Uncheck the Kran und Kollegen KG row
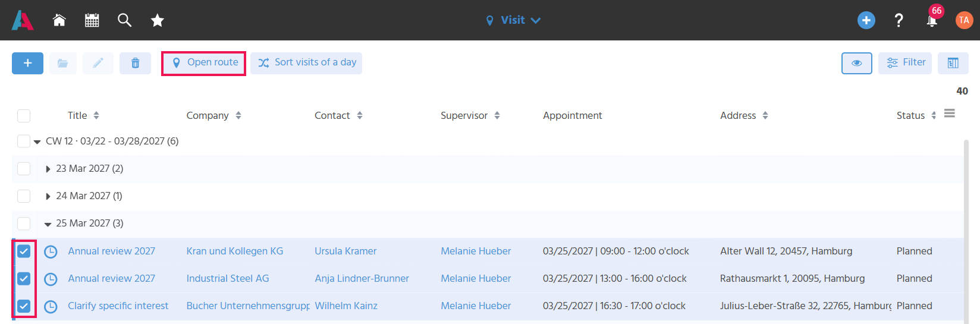 click(x=24, y=251)
